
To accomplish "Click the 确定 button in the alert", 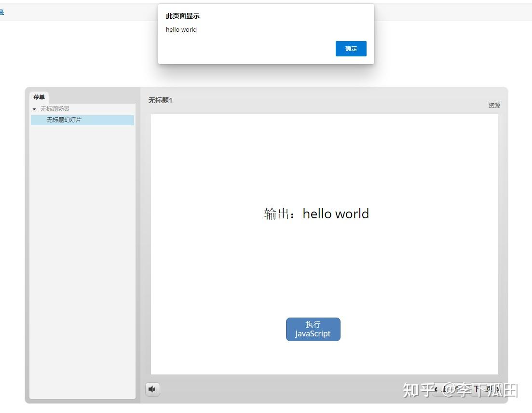I will coord(351,49).
